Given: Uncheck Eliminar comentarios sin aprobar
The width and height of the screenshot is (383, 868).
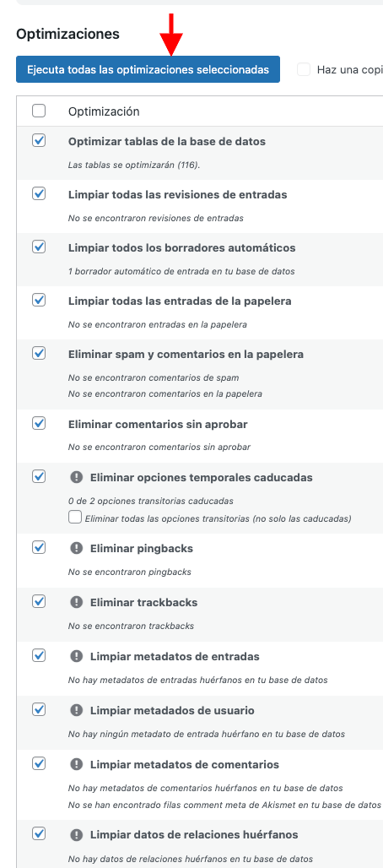Looking at the screenshot, I should click(39, 424).
